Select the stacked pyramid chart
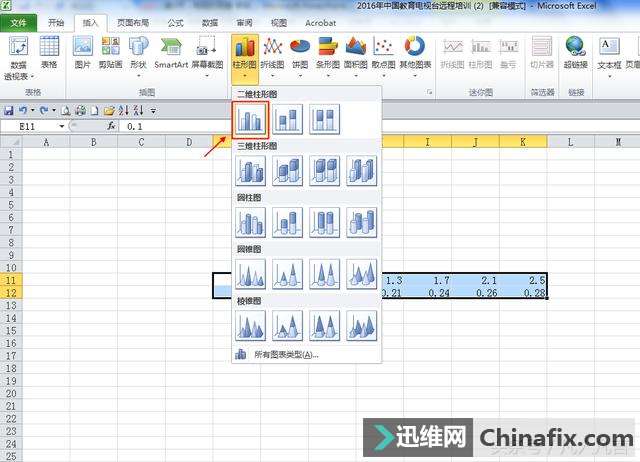640x462 pixels. [x=287, y=326]
